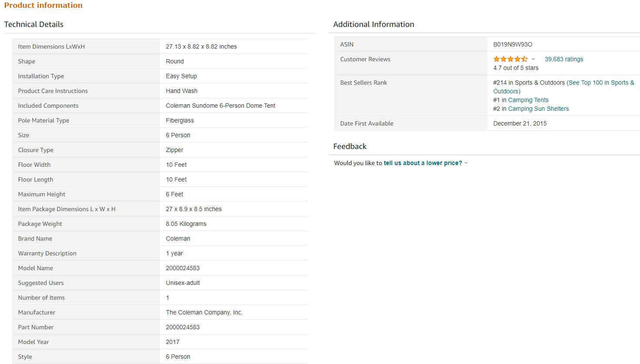Screen dimensions: 640x364
Task: Click the Installation Type label
Action: pos(41,76)
